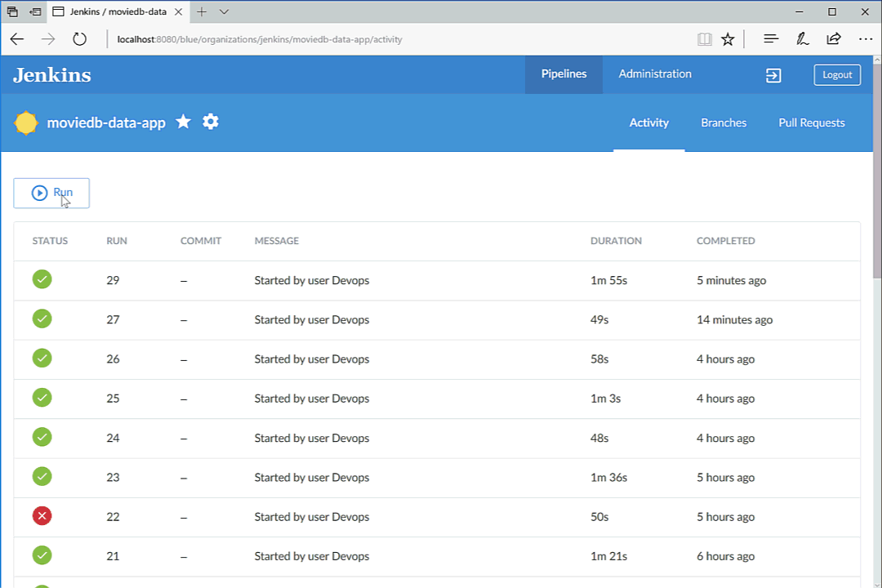This screenshot has width=882, height=588.
Task: Click failed status icon for run 22
Action: [x=42, y=516]
